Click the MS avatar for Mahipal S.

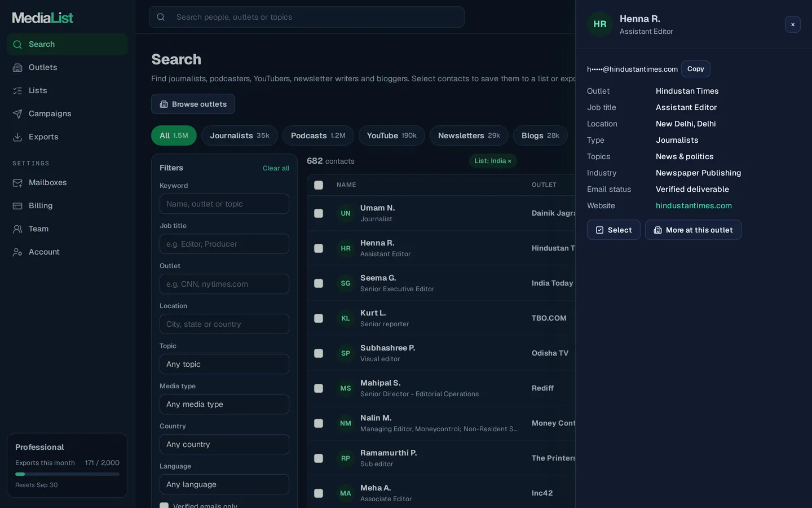tap(346, 388)
